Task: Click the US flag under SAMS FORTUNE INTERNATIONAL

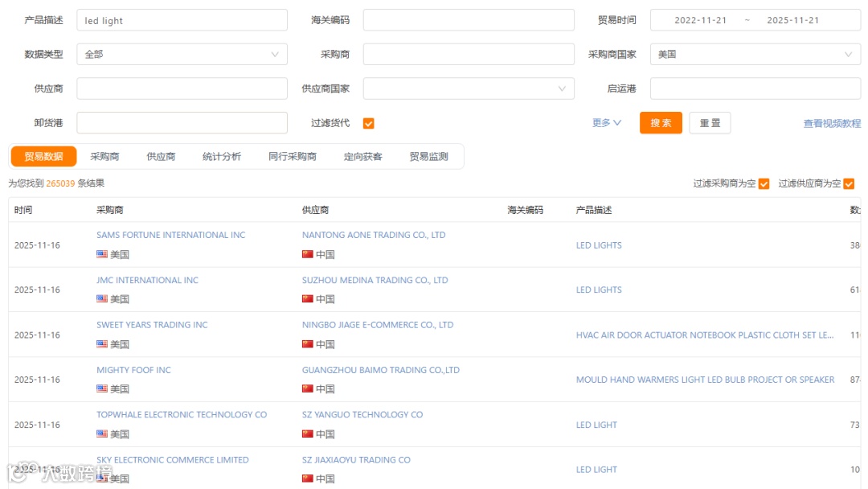Action: click(x=102, y=254)
